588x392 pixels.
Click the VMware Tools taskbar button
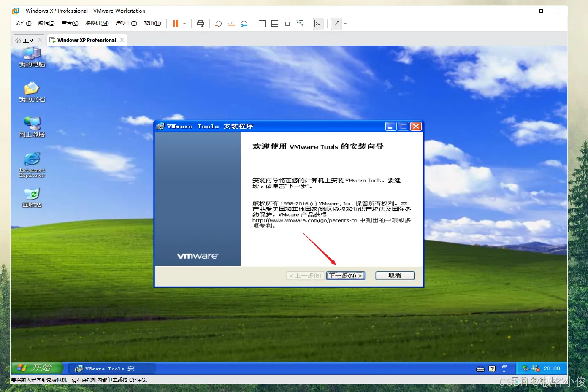tap(112, 369)
